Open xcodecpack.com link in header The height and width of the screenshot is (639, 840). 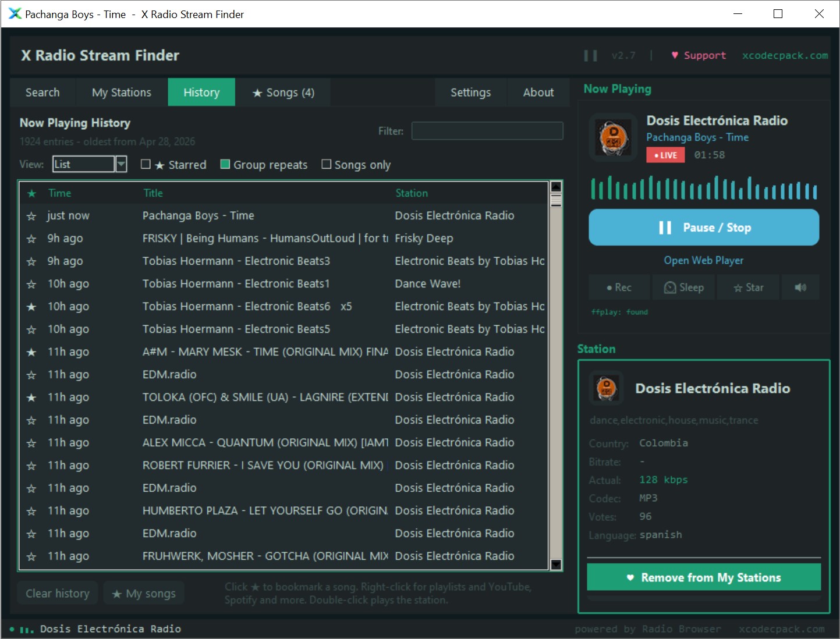785,55
